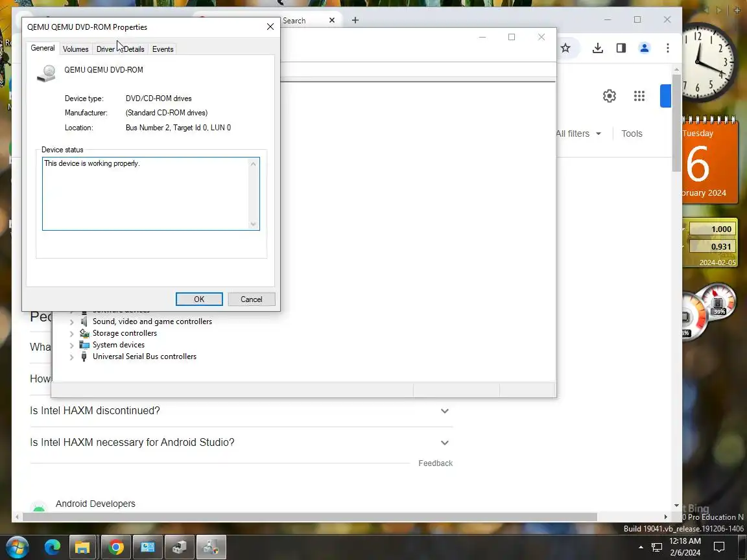747x560 pixels.
Task: Select the General tab
Action: pyautogui.click(x=43, y=48)
